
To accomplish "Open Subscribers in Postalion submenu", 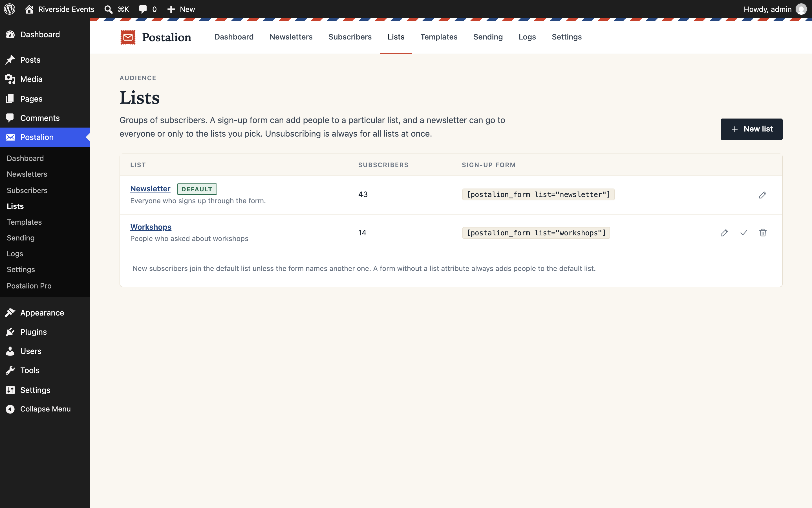I will click(x=45, y=190).
